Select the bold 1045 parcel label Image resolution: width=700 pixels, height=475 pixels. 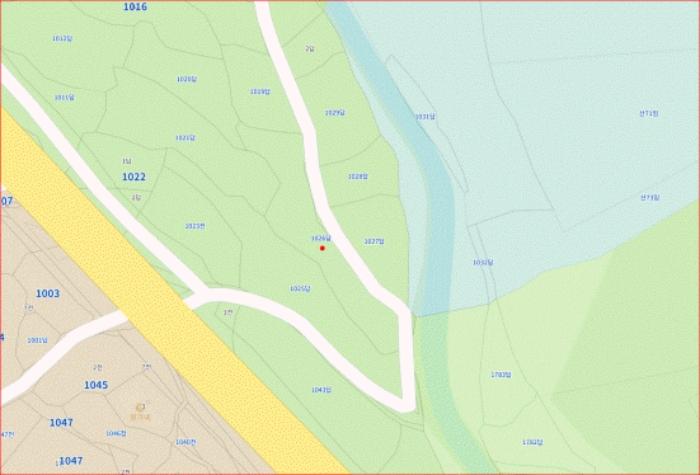[96, 385]
